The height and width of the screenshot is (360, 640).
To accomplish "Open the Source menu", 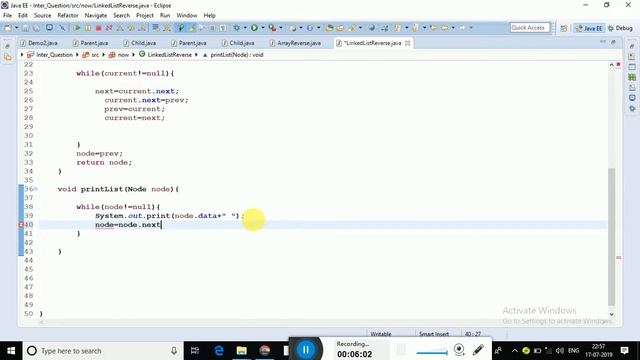I will coord(42,16).
